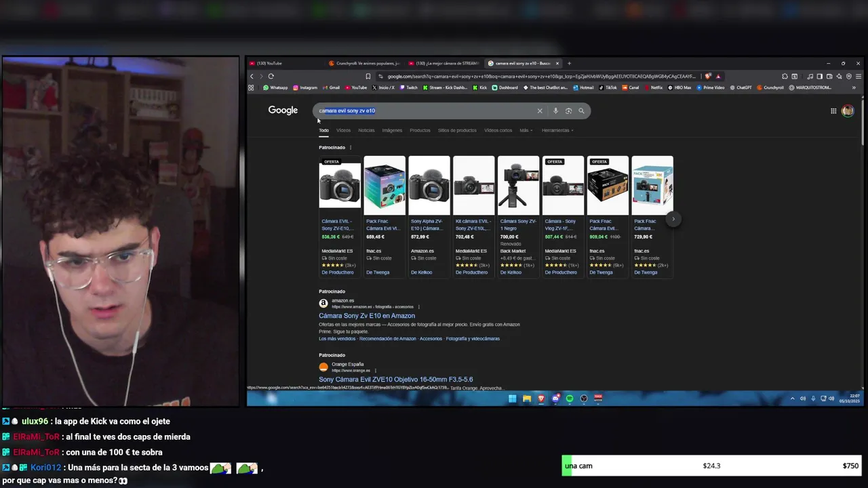Open the Netflix bookmark

[x=653, y=87]
